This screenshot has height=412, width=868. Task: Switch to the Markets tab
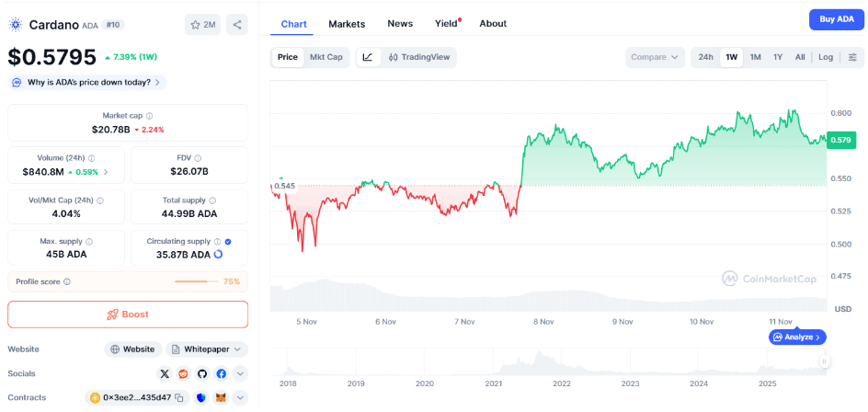347,23
